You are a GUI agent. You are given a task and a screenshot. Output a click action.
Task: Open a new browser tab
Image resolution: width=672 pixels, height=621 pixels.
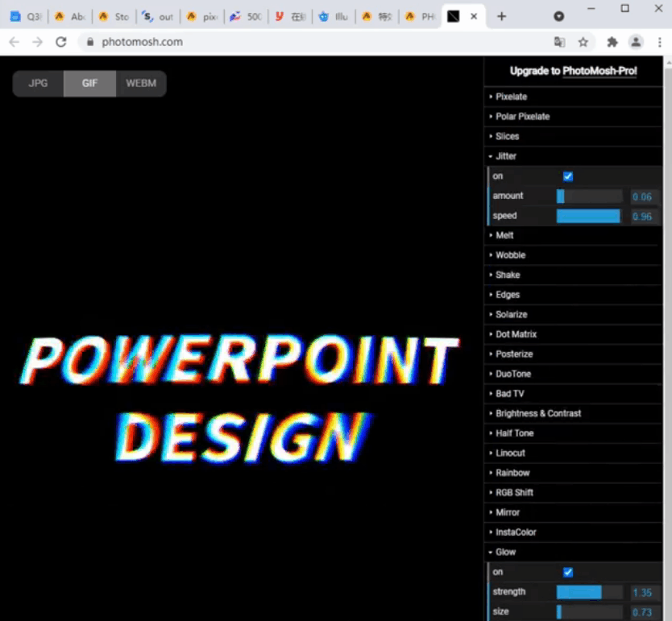click(x=501, y=16)
